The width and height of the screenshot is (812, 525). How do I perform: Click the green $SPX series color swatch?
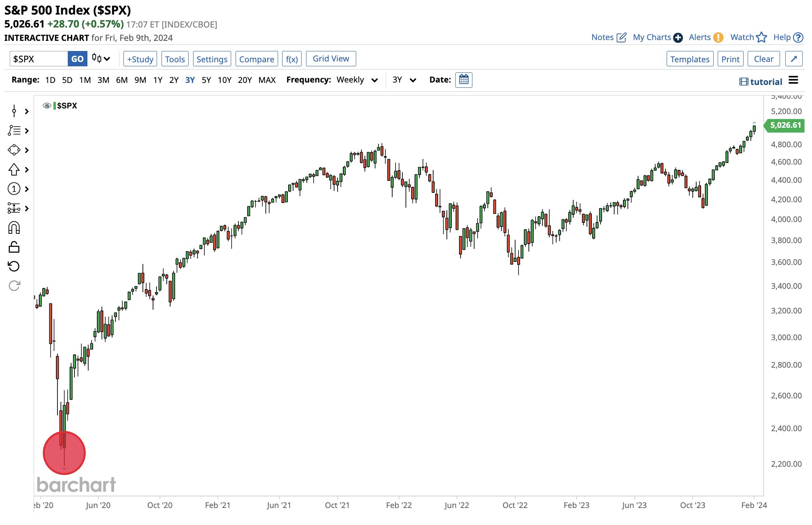55,106
